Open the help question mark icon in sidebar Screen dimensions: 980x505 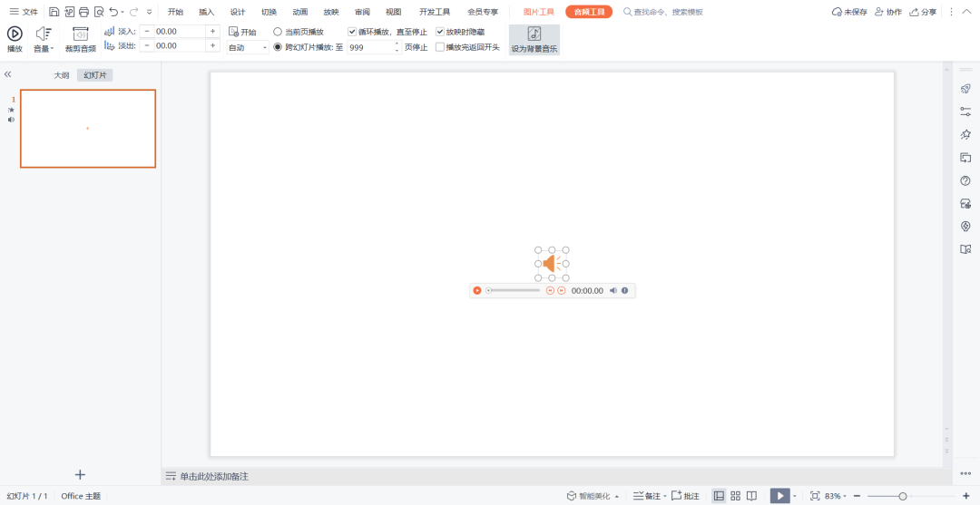965,181
